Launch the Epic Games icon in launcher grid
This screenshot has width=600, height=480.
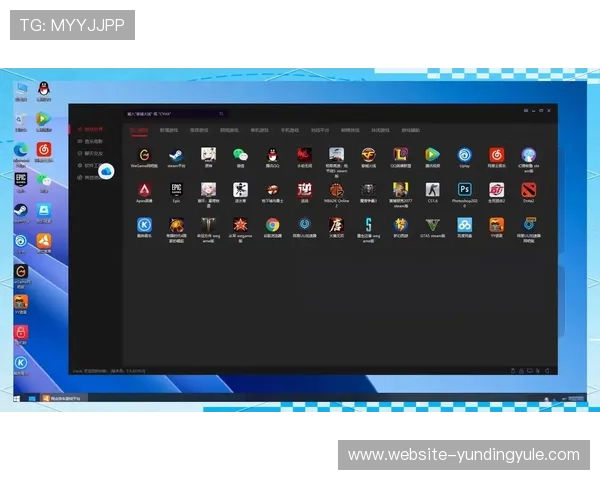pos(176,189)
